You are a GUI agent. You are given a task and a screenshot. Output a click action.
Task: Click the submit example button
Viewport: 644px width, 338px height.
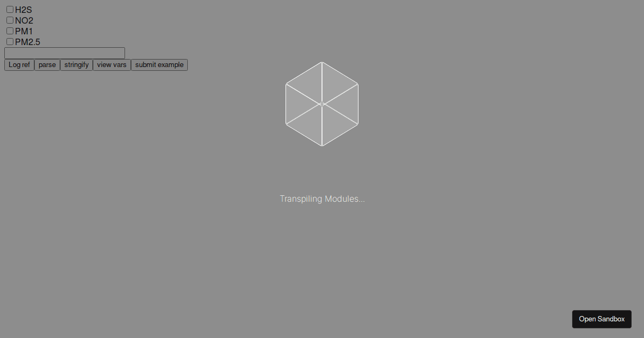coord(159,65)
